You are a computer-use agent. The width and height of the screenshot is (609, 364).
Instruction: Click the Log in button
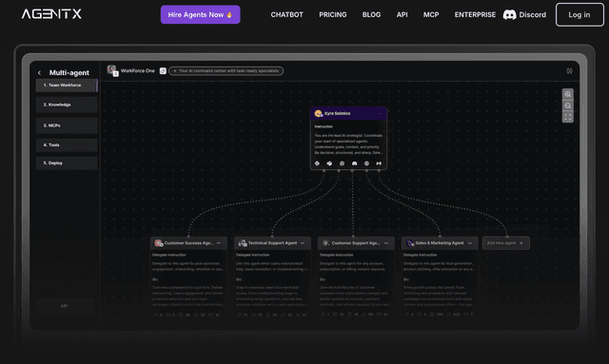(580, 15)
